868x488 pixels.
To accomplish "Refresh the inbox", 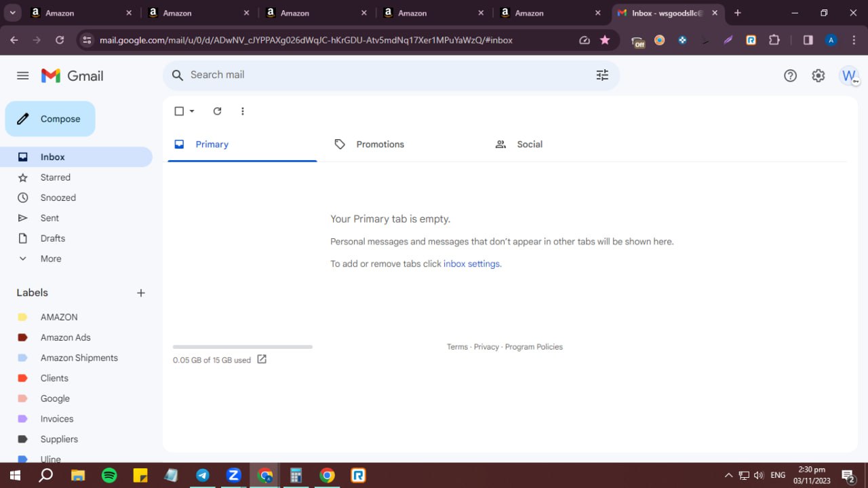I will coord(217,111).
